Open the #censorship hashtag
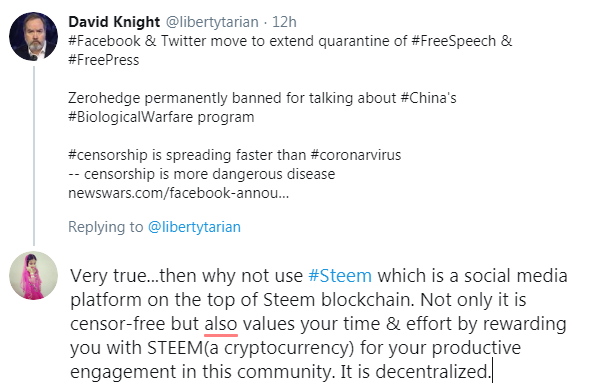Screen dimensions: 591x389 pyautogui.click(x=108, y=155)
